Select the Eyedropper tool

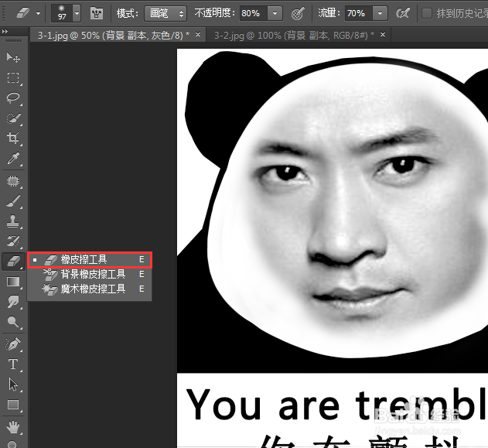tap(13, 159)
